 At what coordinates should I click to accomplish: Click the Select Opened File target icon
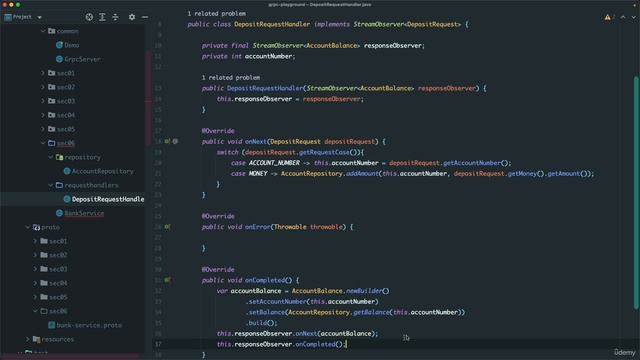[x=89, y=17]
